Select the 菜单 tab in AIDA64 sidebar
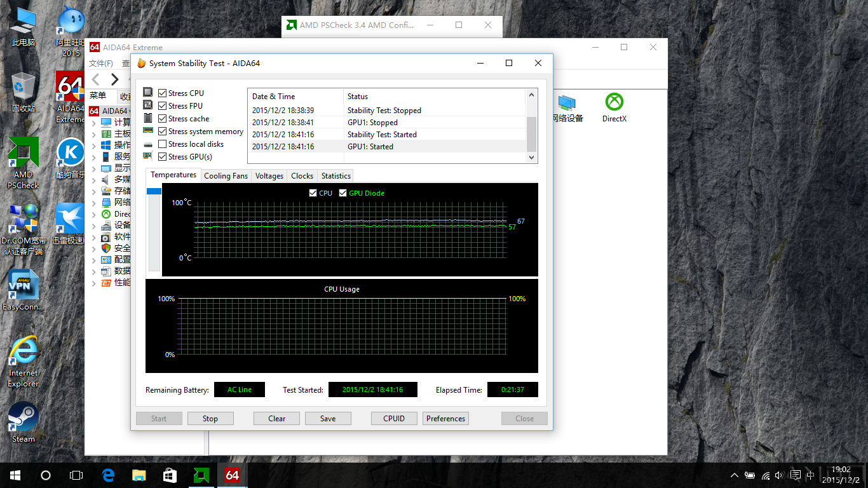 [x=98, y=96]
